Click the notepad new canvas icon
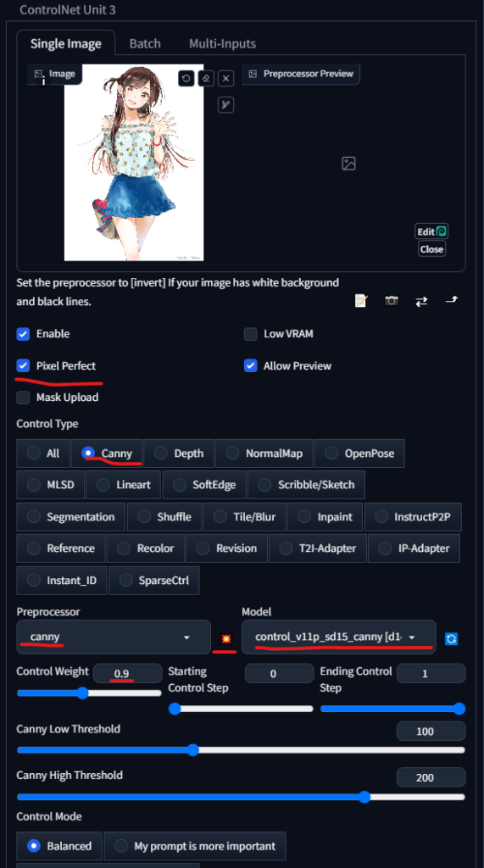 point(361,301)
